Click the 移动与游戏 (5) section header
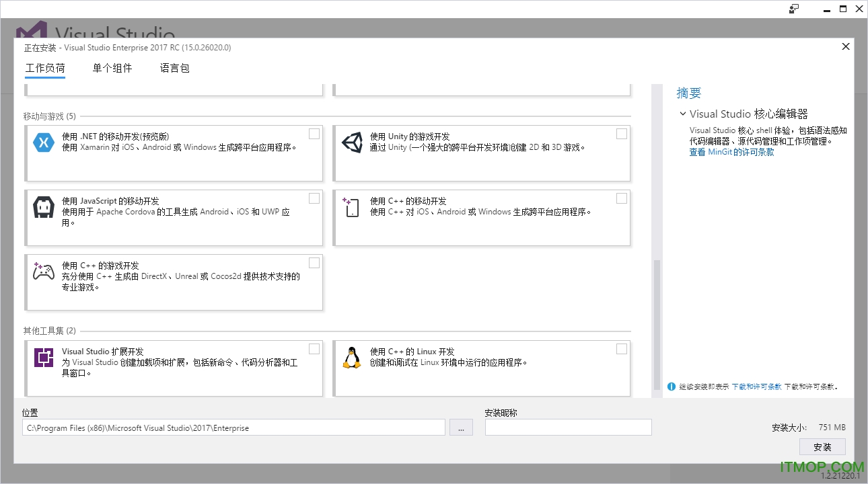 pyautogui.click(x=50, y=116)
